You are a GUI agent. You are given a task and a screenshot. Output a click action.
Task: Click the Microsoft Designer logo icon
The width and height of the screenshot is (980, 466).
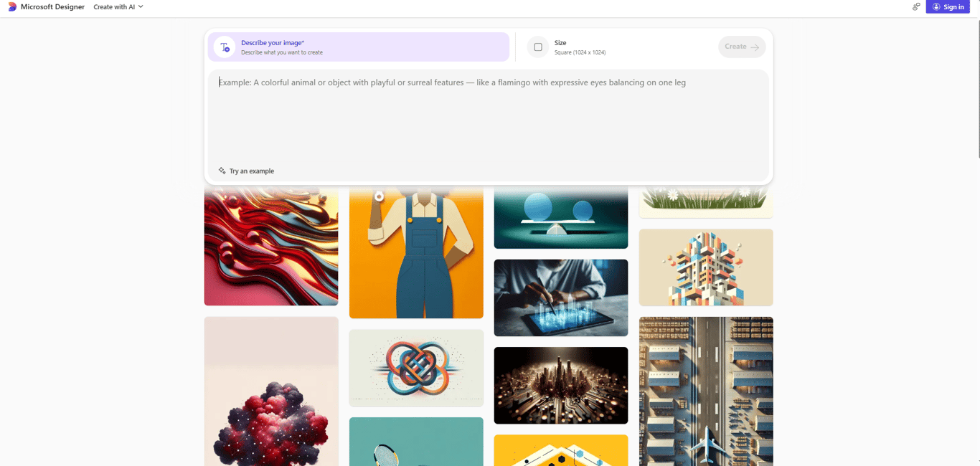[x=11, y=7]
